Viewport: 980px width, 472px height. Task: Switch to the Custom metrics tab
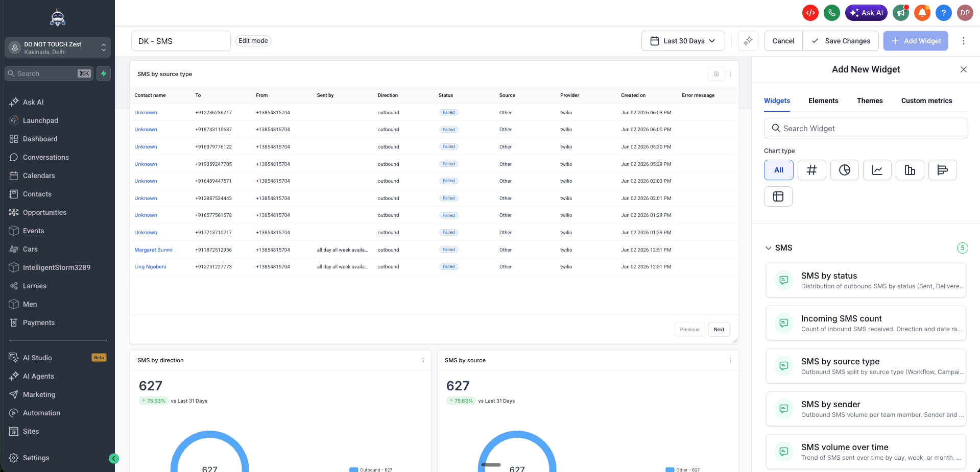926,101
